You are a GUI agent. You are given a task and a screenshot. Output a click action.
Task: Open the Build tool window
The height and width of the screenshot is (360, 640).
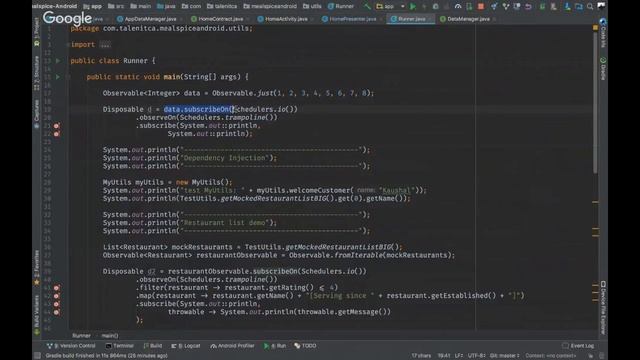click(x=153, y=346)
